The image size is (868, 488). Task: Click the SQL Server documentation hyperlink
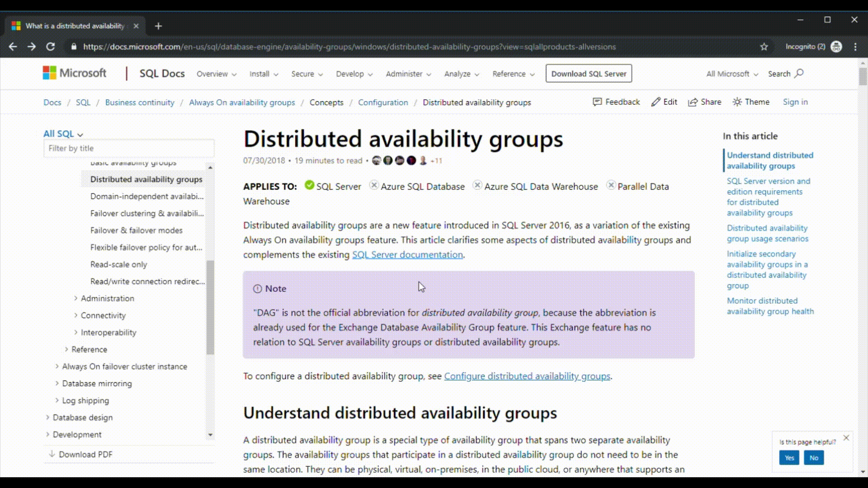[x=408, y=254]
